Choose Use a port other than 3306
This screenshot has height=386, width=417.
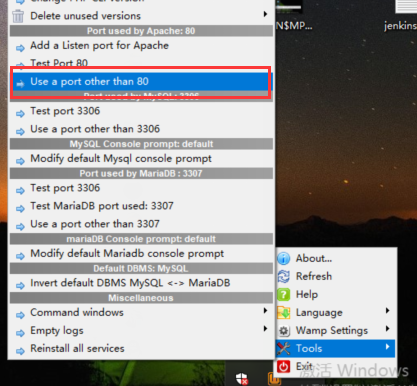click(141, 129)
